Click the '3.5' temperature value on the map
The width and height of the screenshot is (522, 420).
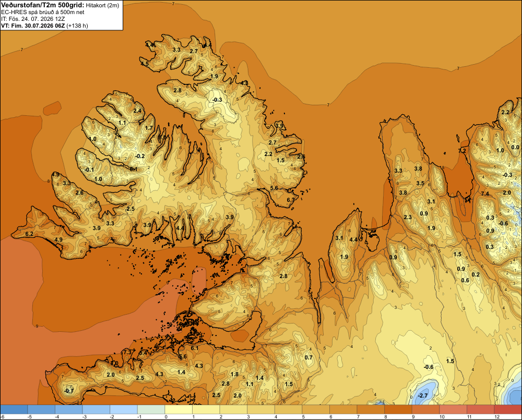point(420,183)
